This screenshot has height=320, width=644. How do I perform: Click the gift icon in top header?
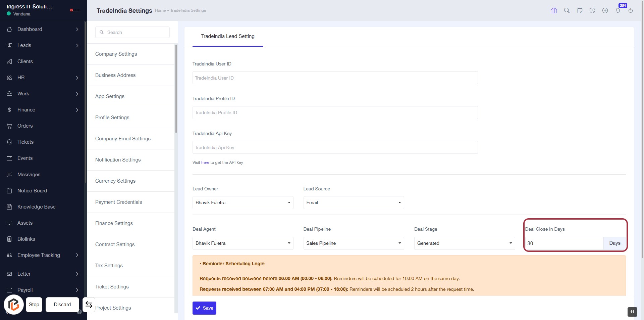[554, 10]
